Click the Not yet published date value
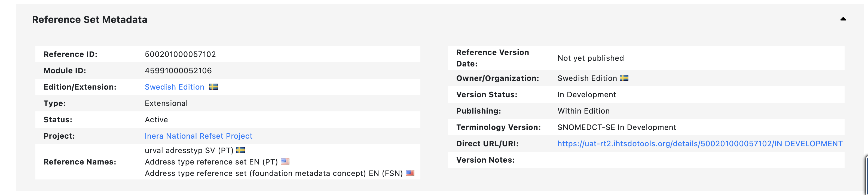868x195 pixels. (x=591, y=58)
